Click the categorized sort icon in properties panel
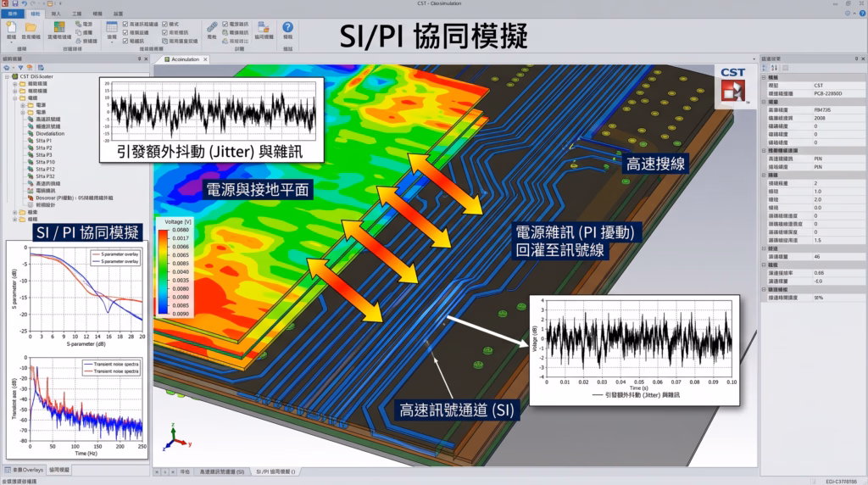This screenshot has height=485, width=868. tap(765, 68)
